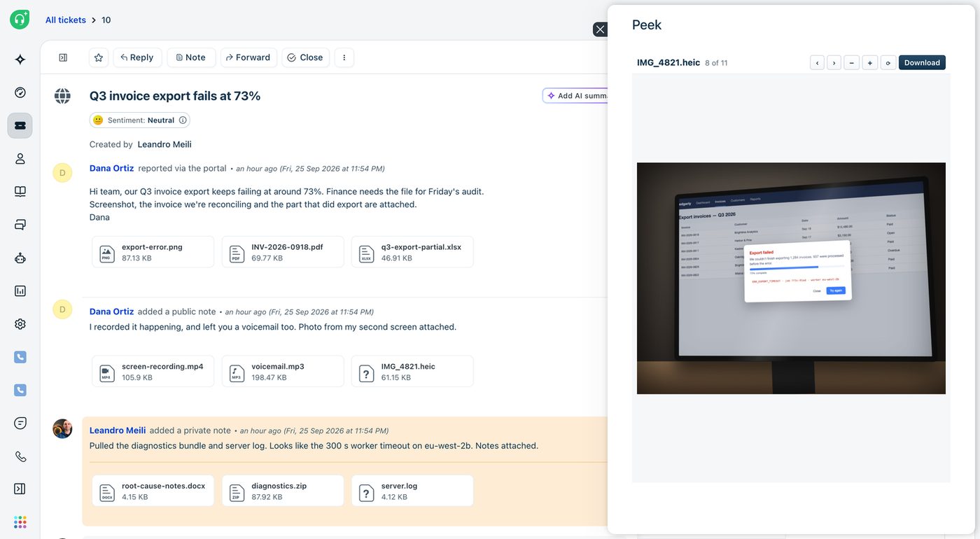Click the globe portal source icon
The image size is (980, 539).
[x=62, y=96]
